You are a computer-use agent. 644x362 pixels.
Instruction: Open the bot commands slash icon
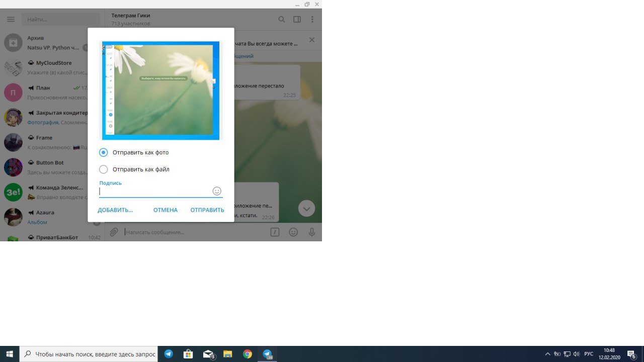tap(275, 232)
